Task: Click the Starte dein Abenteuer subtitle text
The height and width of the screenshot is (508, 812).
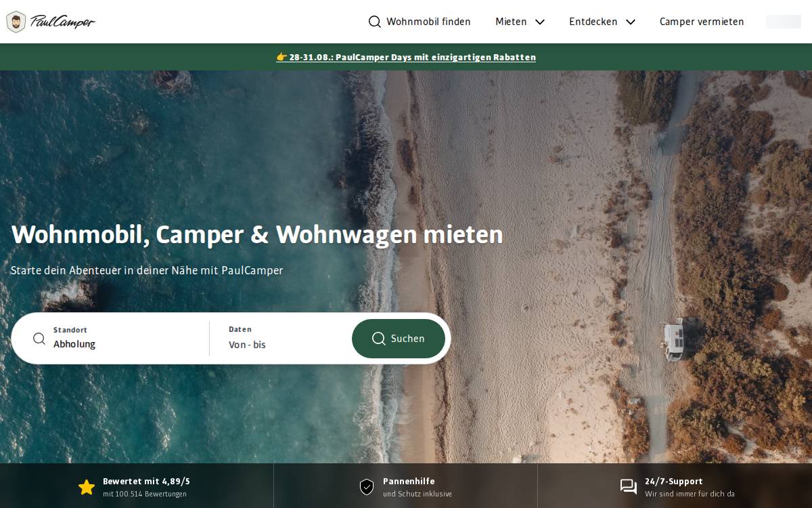Action: pyautogui.click(x=147, y=270)
